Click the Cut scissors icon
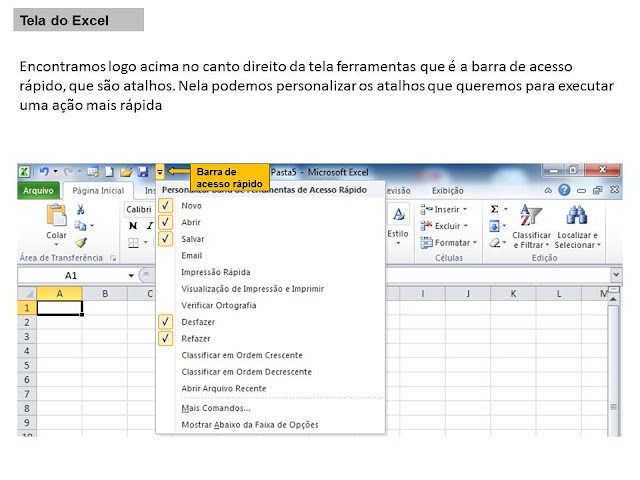 coord(80,209)
